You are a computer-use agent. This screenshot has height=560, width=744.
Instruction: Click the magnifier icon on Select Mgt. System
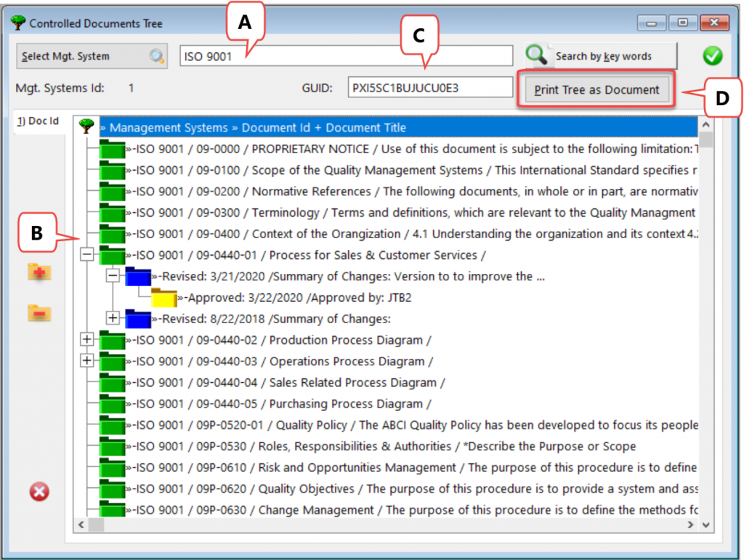pyautogui.click(x=157, y=56)
